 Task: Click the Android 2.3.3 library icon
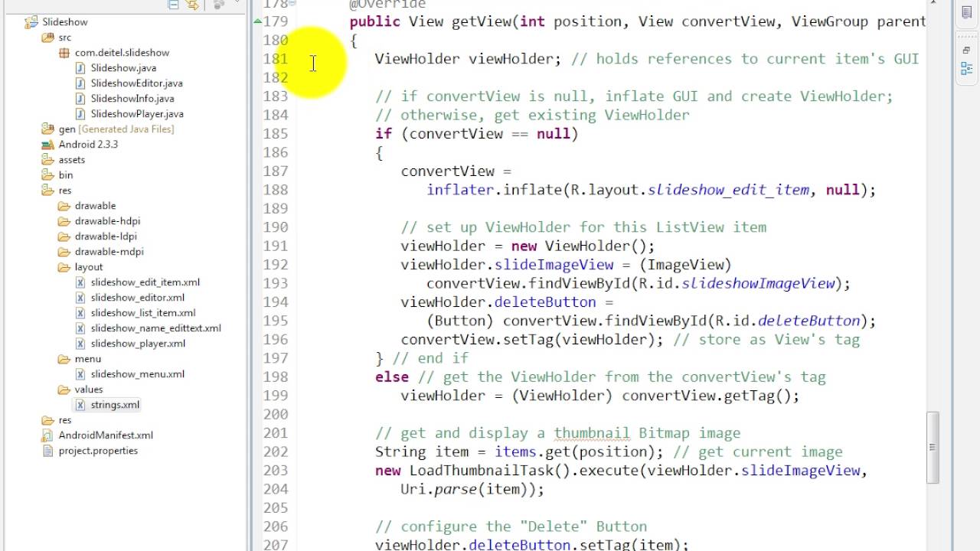click(x=48, y=145)
